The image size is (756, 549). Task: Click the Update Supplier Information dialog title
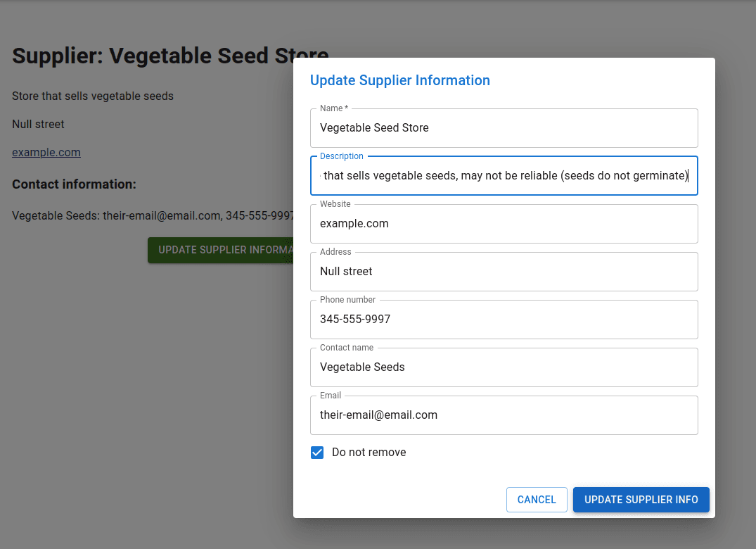[x=399, y=80]
